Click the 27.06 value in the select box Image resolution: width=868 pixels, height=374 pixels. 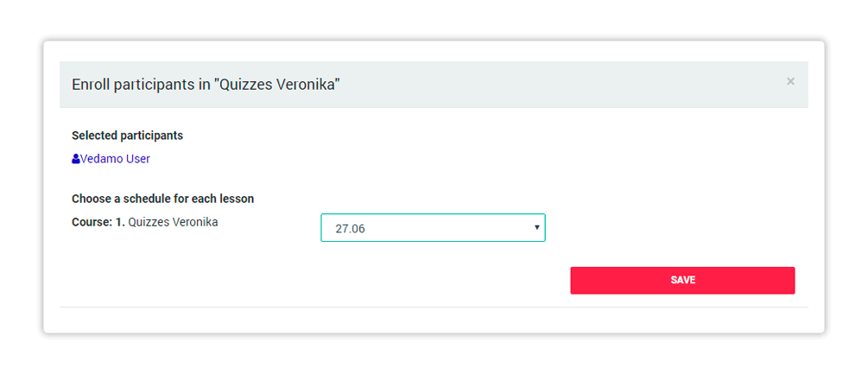pos(351,229)
